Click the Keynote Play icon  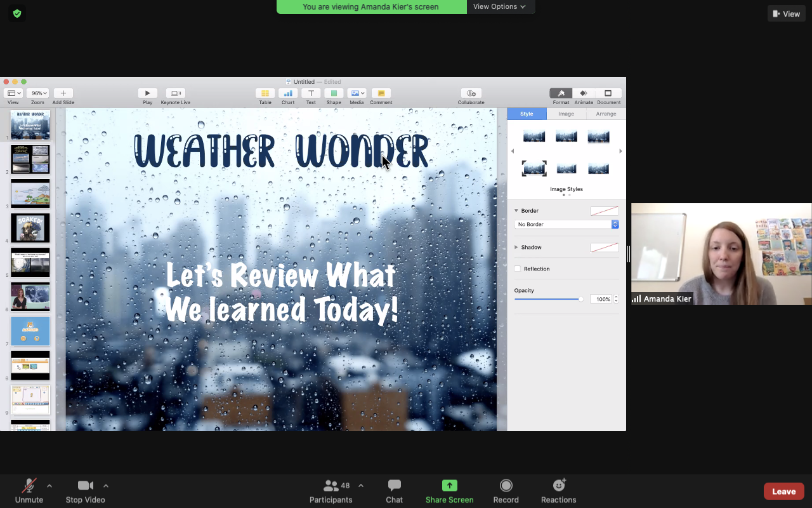[x=147, y=93]
